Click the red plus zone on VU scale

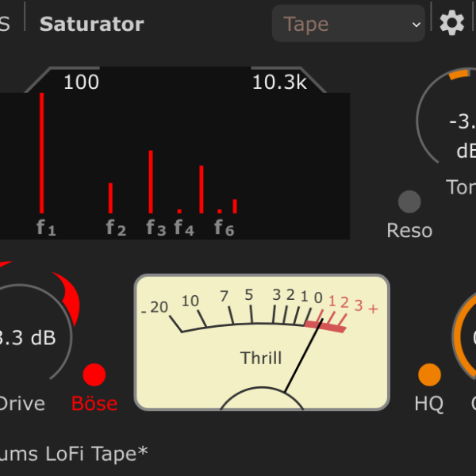click(x=373, y=309)
